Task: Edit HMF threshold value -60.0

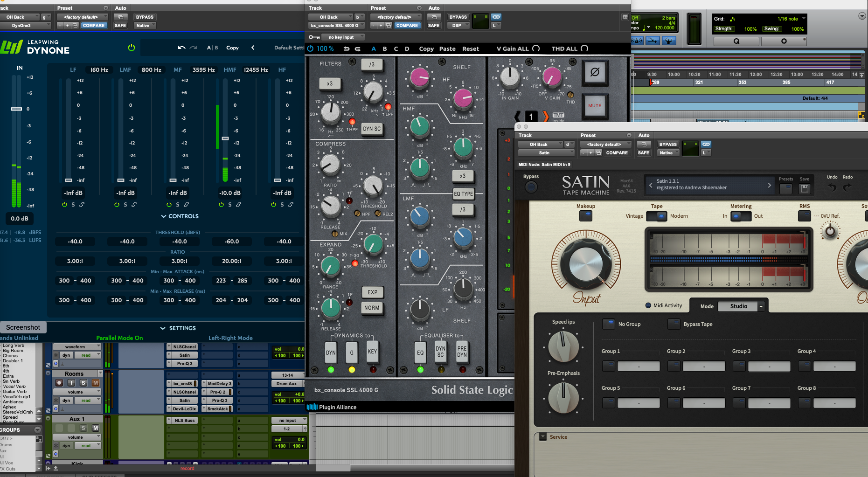Action: click(232, 242)
